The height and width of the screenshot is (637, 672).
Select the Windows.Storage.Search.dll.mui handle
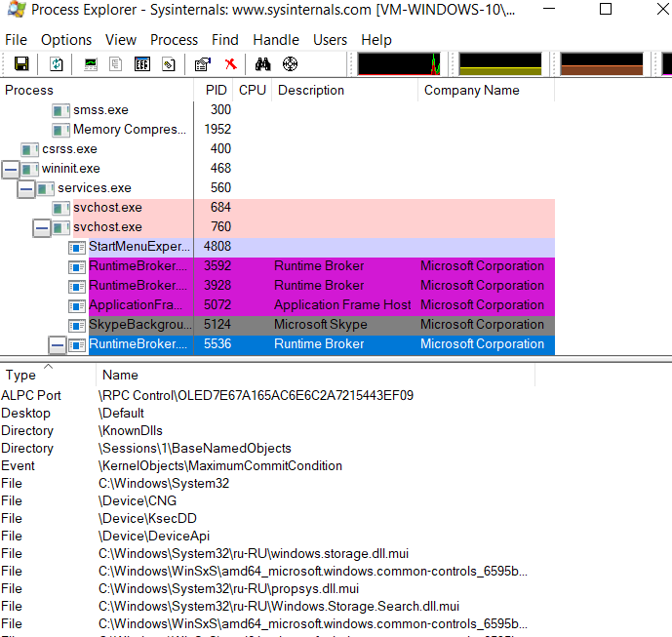(x=267, y=606)
